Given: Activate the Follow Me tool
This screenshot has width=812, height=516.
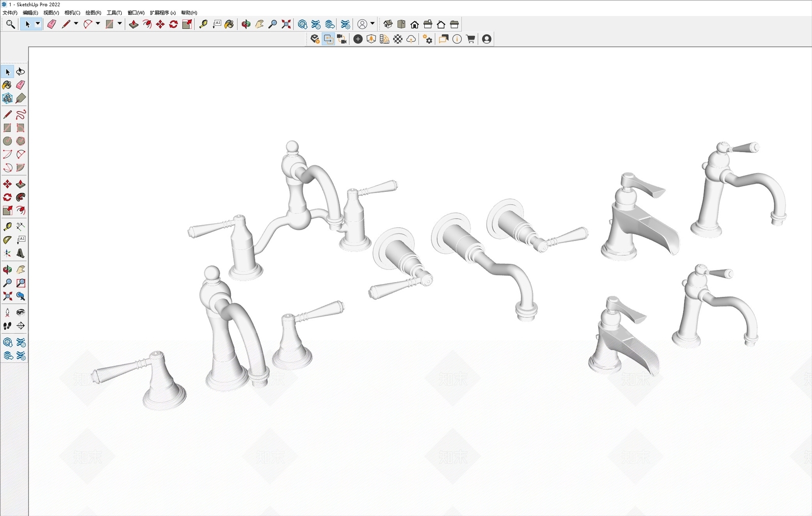Looking at the screenshot, I should click(x=21, y=197).
